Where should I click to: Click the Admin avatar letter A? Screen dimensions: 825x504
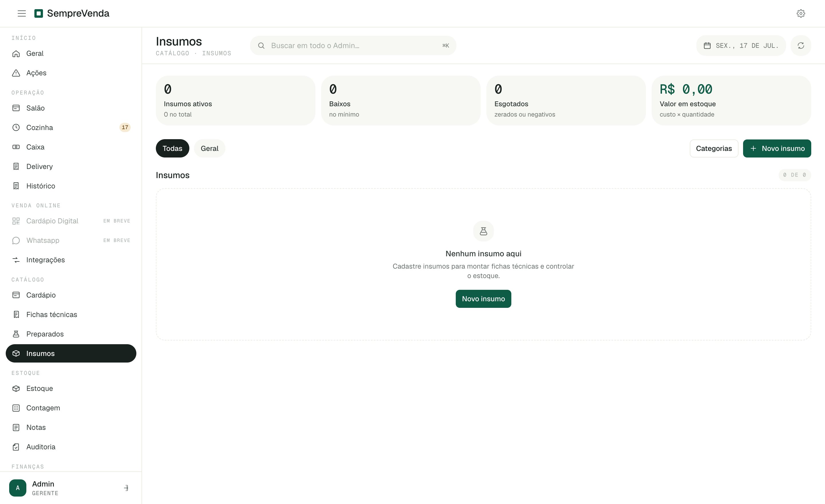(x=18, y=488)
